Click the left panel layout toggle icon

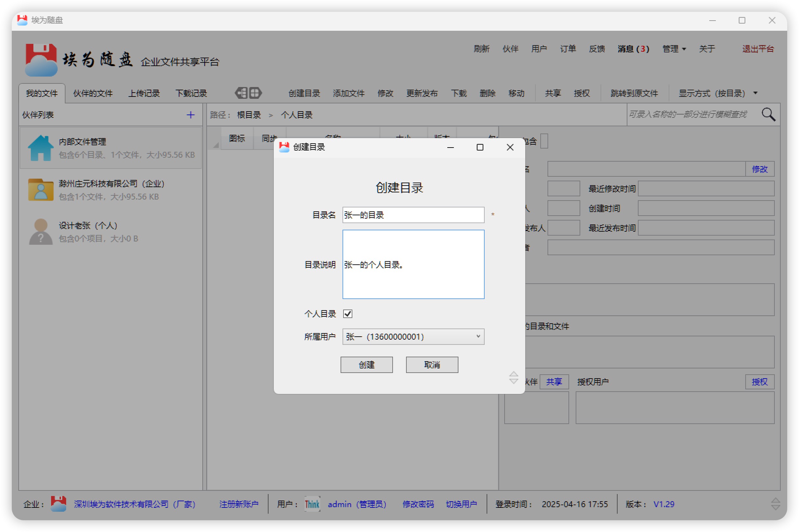pos(241,93)
